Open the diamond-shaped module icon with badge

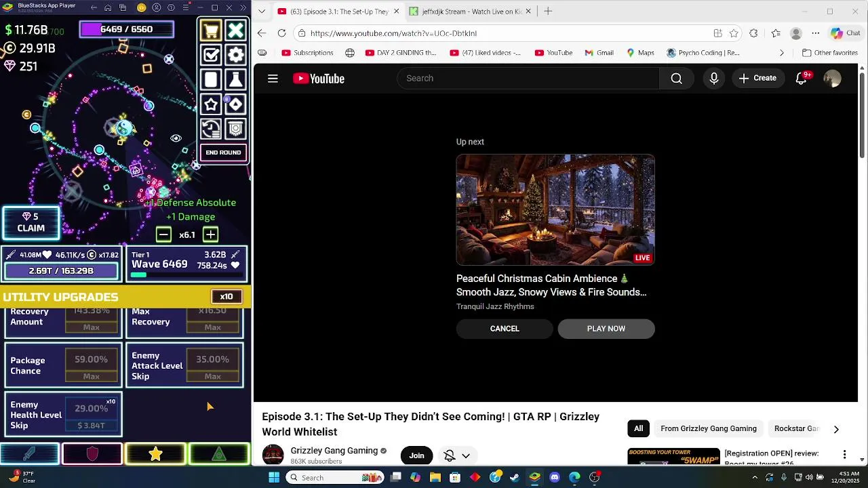tap(235, 104)
